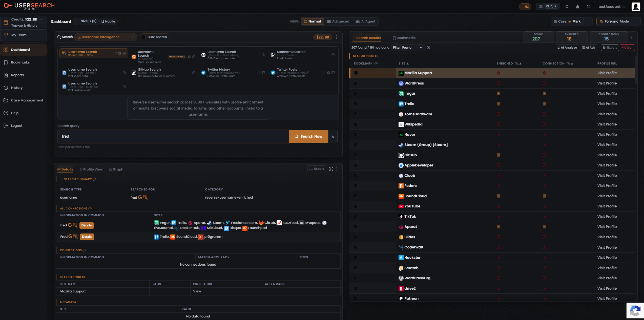Switch to Graph tab
The height and width of the screenshot is (320, 644).
[x=116, y=169]
